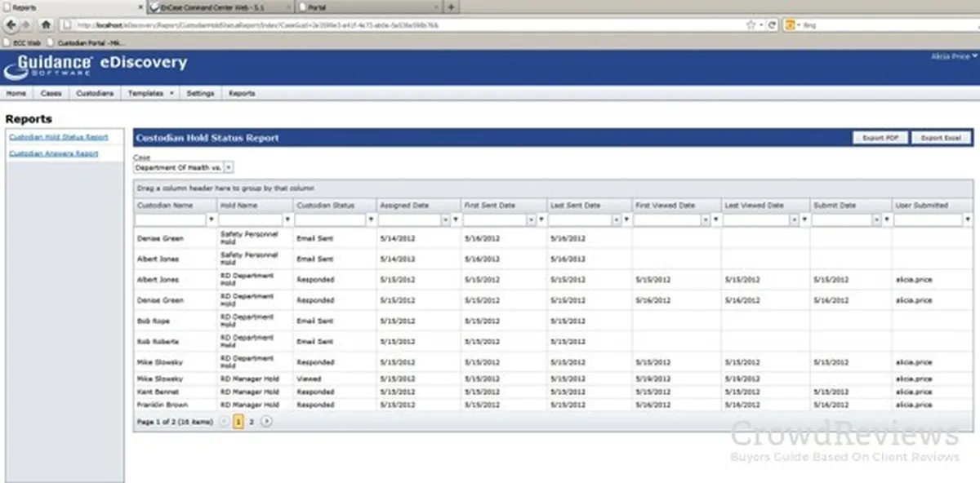This screenshot has height=483, width=980.
Task: Open Custodian Portal bookmark
Action: click(x=87, y=42)
